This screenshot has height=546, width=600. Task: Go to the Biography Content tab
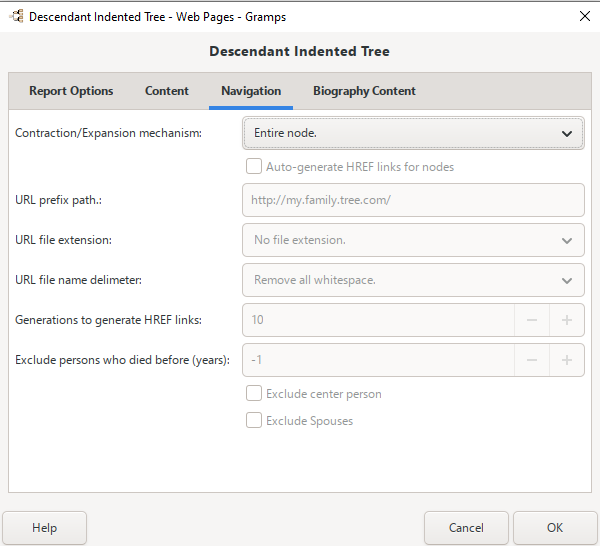click(x=364, y=91)
